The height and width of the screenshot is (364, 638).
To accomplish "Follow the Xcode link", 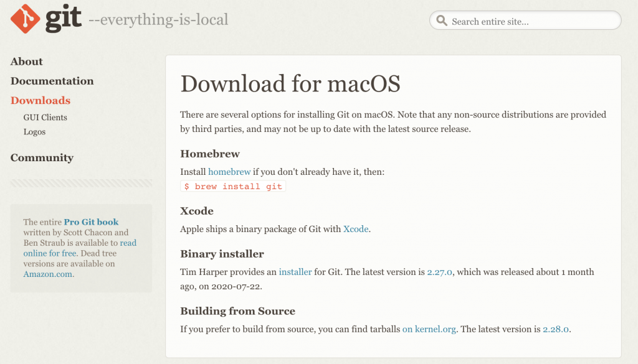I will tap(356, 229).
